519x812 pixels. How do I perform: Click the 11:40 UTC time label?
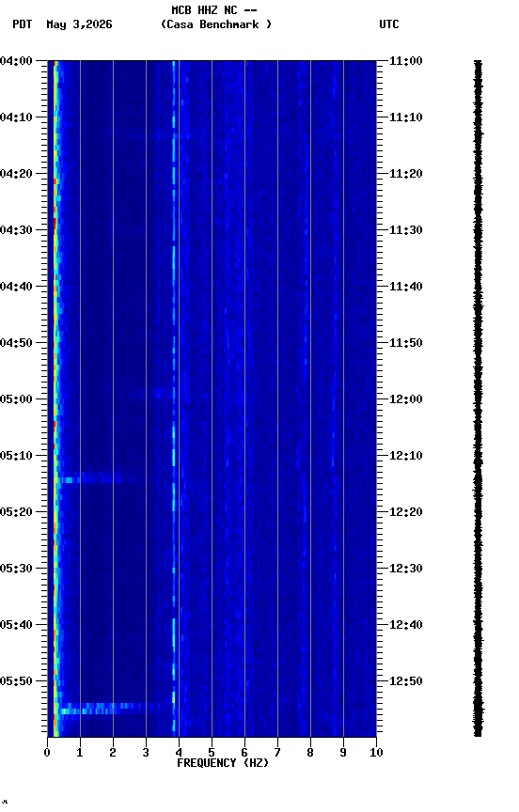click(x=406, y=287)
